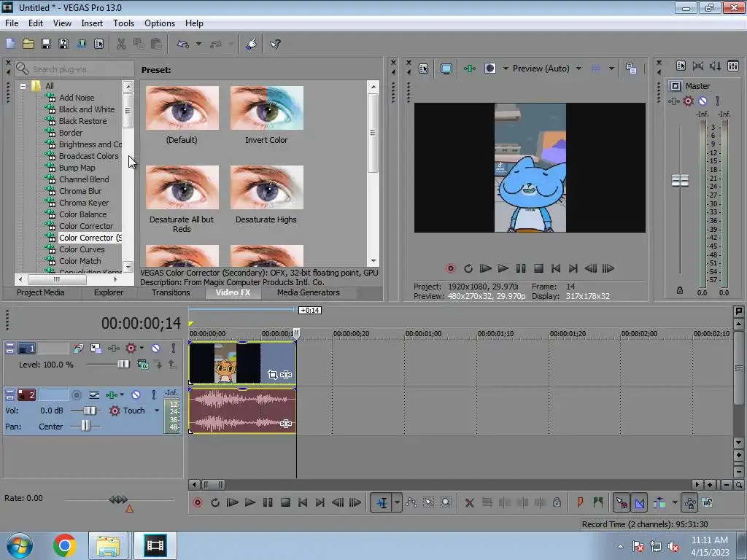Screen dimensions: 747x560
Task: Open Project Video Properties icon in preview toolbar
Action: [424, 69]
